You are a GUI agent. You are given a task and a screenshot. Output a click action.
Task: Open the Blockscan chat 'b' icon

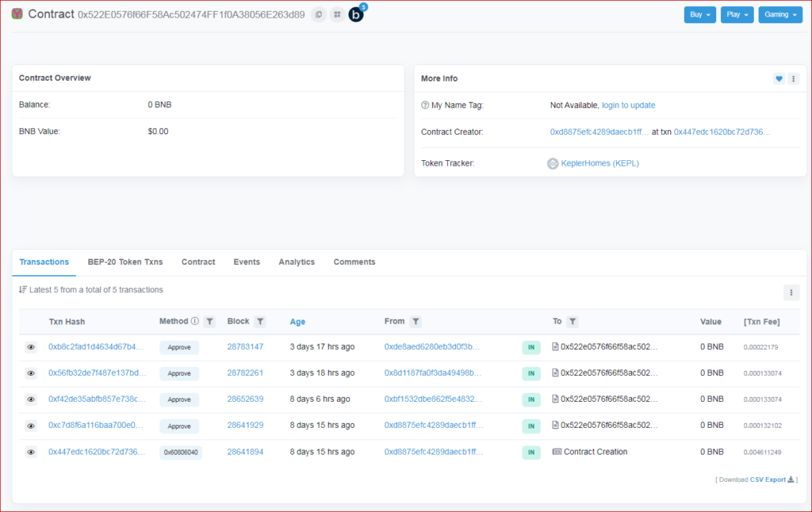(356, 14)
